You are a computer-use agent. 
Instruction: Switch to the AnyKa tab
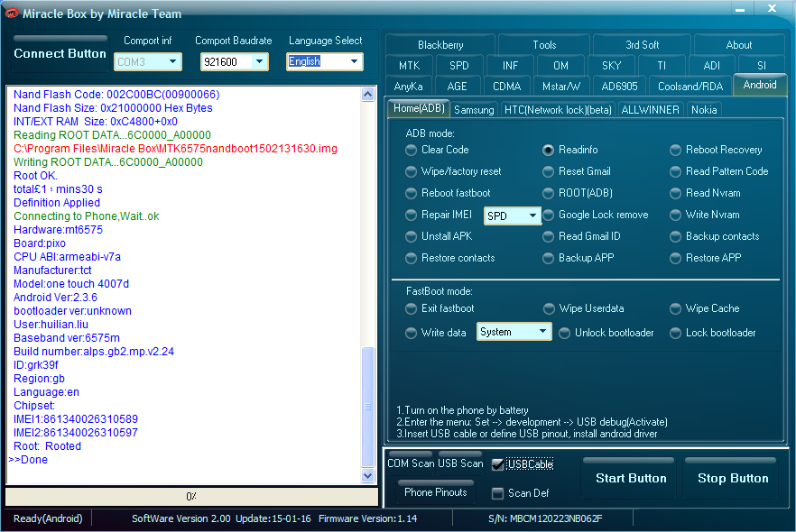(x=408, y=87)
